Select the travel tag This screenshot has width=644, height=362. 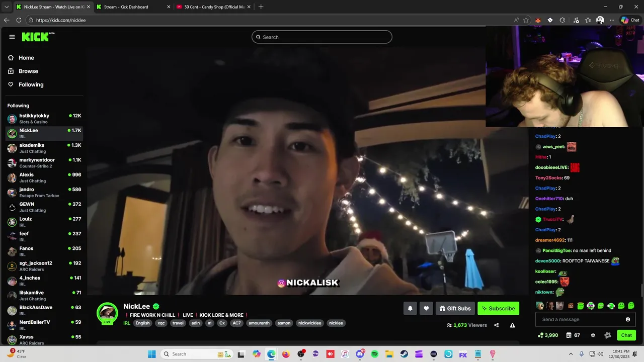click(x=178, y=323)
